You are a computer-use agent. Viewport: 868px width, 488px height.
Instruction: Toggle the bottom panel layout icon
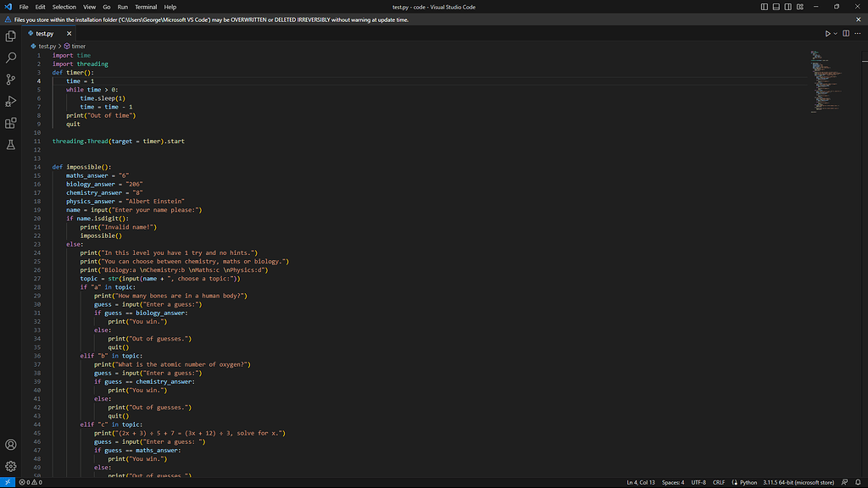click(x=776, y=7)
